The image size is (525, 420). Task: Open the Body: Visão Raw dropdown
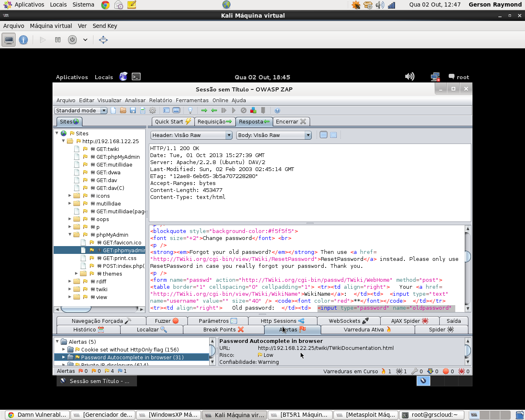click(x=274, y=135)
